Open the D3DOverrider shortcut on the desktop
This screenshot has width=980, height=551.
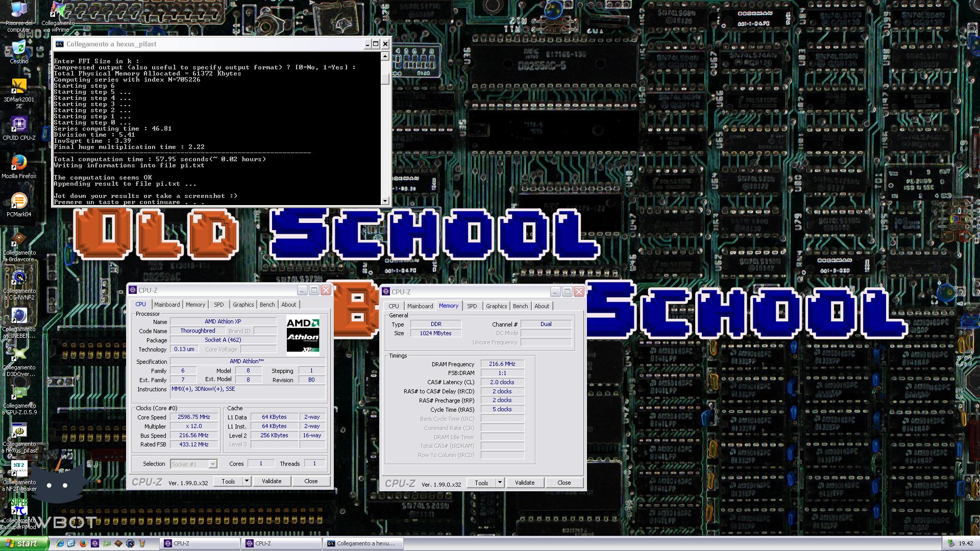click(19, 362)
